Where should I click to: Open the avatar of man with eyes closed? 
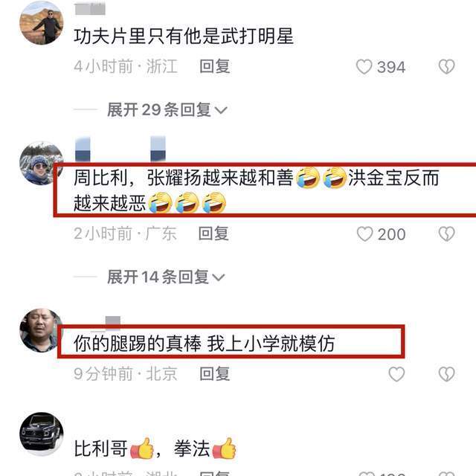42,330
